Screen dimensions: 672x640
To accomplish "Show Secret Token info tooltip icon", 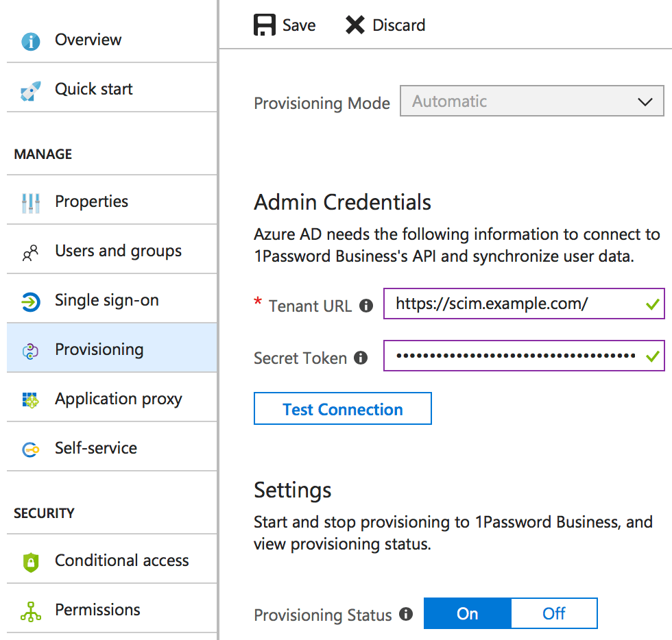I will pos(361,357).
